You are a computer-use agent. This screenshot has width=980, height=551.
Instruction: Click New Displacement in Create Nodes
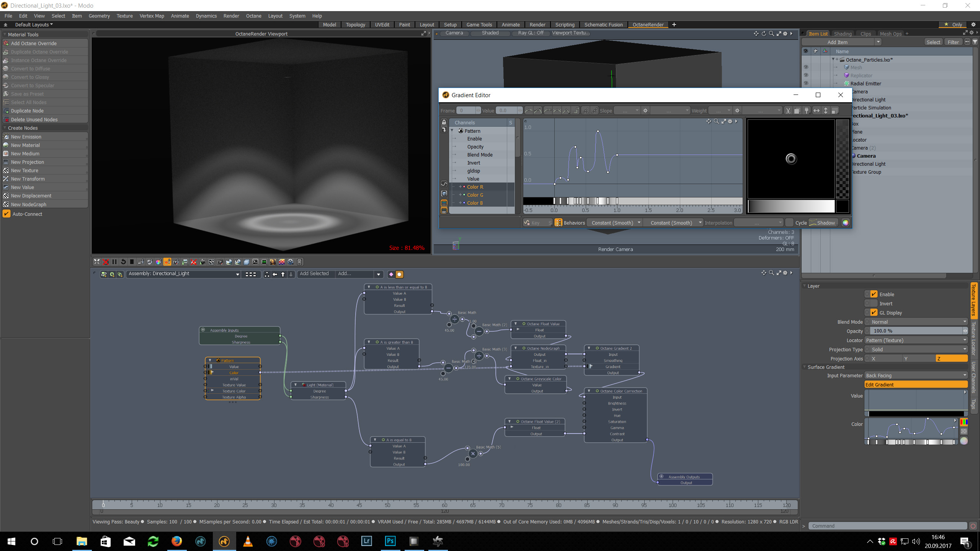(x=31, y=196)
